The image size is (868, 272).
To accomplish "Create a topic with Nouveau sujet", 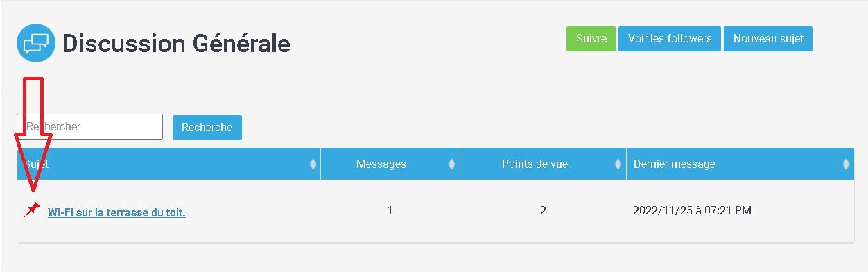I will [x=768, y=39].
